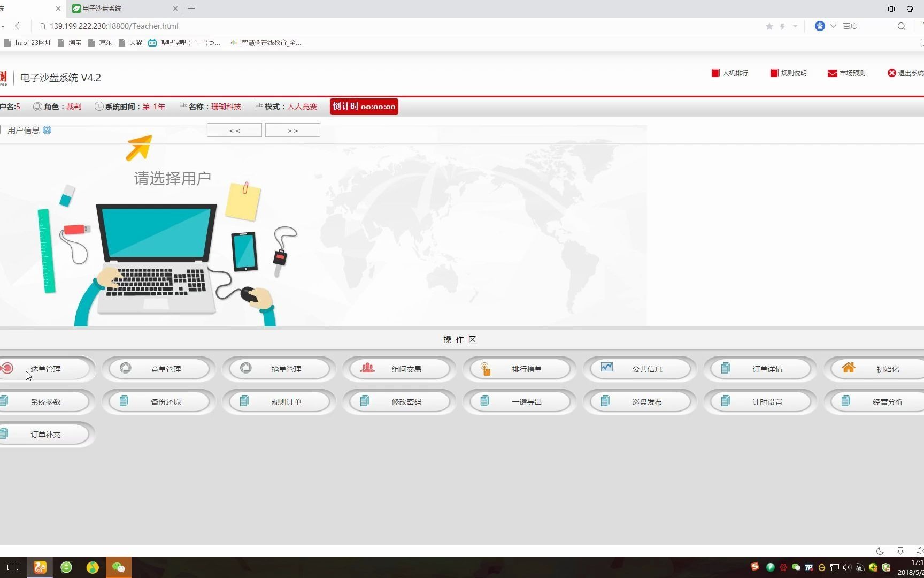
Task: Click the 经营分析 document icon
Action: [846, 401]
